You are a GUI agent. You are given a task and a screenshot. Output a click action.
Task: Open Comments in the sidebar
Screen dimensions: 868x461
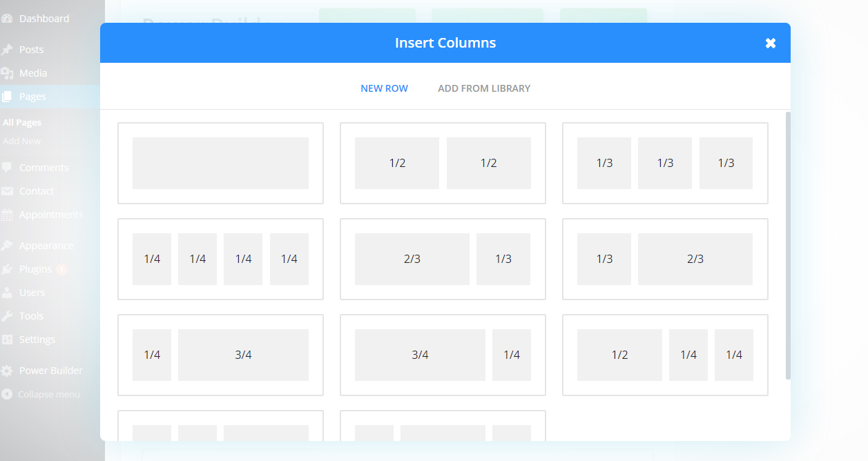[x=44, y=168]
